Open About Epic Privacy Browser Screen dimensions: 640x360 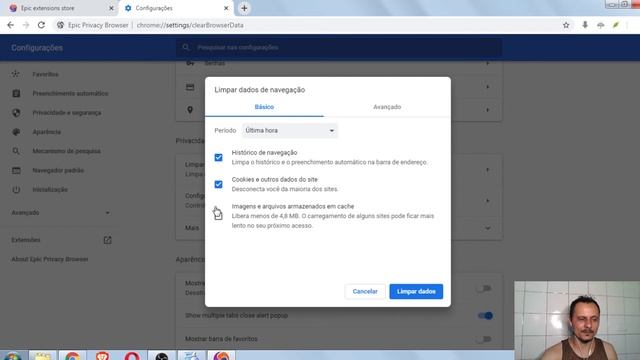click(50, 259)
